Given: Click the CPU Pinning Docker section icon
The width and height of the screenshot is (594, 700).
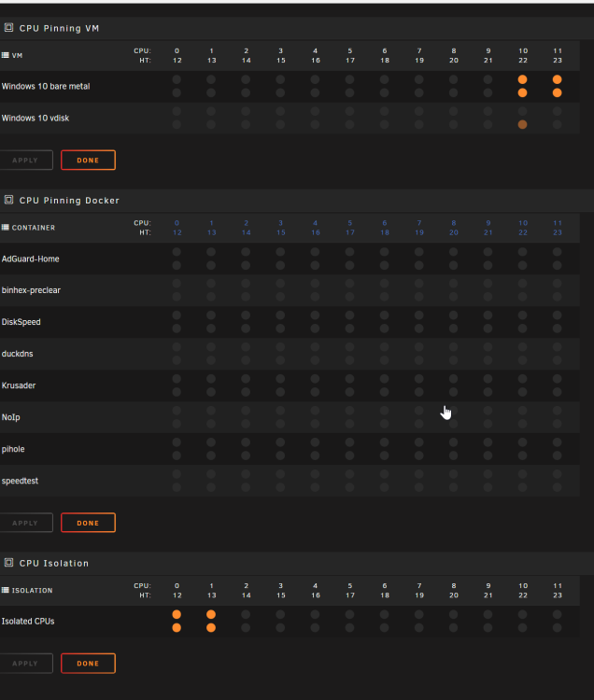Looking at the screenshot, I should 8,200.
